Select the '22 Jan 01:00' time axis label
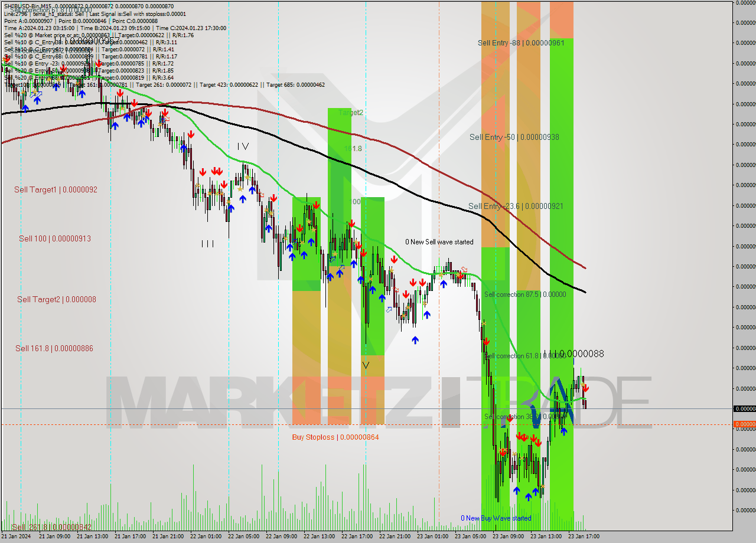Viewport: 756px width, 543px height. (206, 537)
